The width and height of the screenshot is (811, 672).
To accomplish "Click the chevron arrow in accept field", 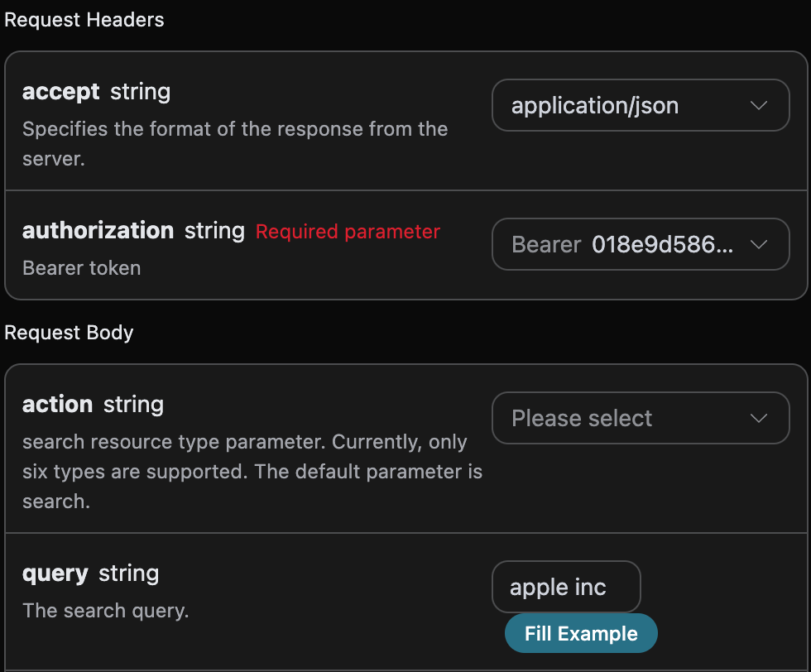I will (758, 105).
